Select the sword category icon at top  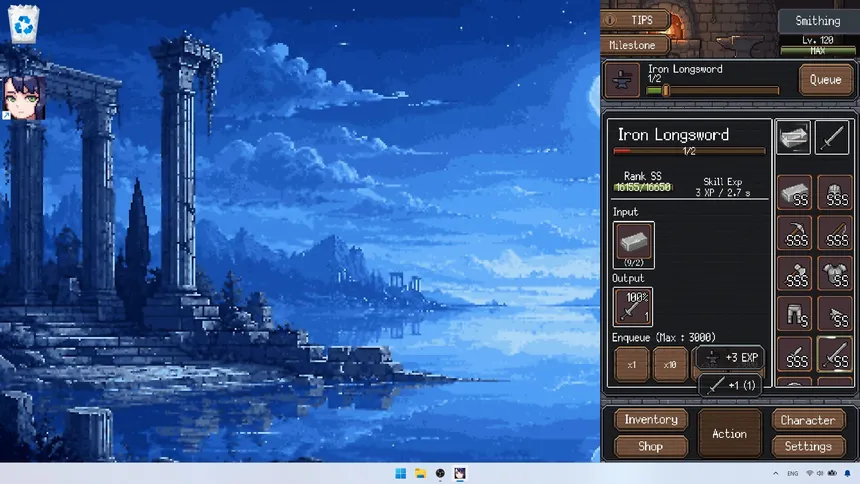pos(832,137)
